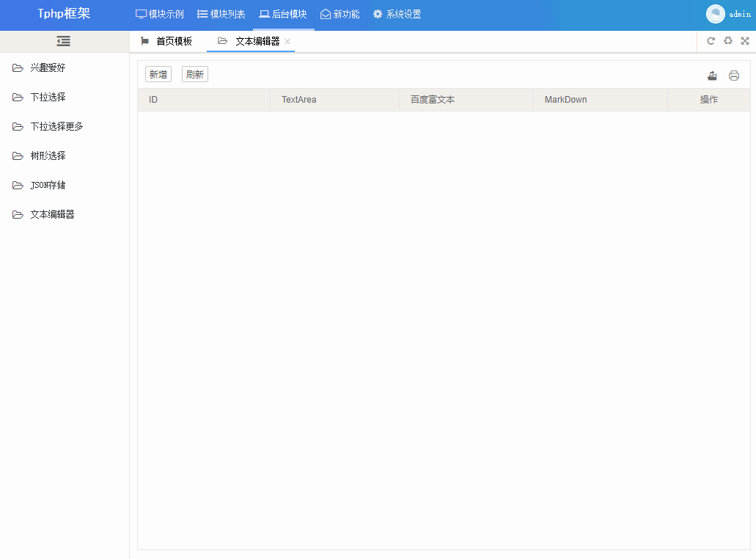Screen dimensions: 756x559
Task: Click the recycle clear-cache icon
Action: [728, 41]
